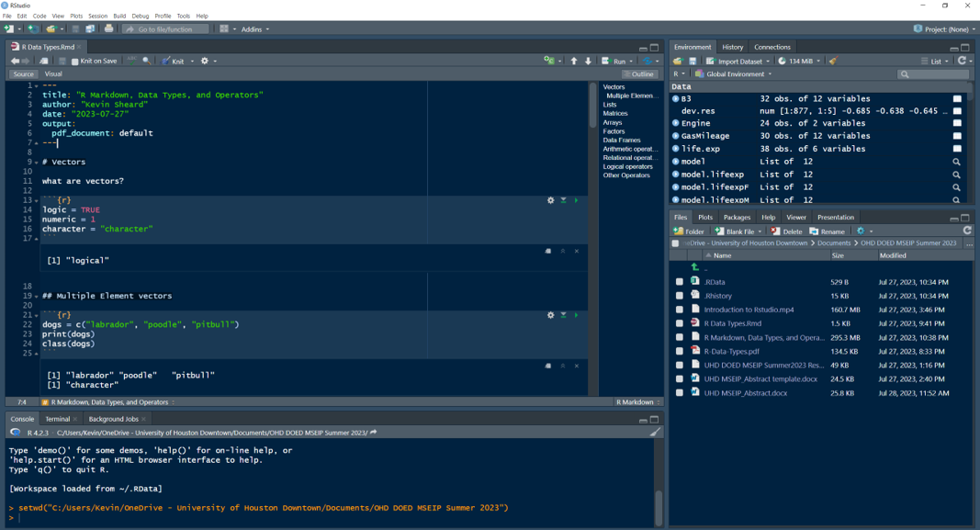Toggle select-all checkbox in Files path bar
This screenshot has width=980, height=530.
(x=675, y=243)
